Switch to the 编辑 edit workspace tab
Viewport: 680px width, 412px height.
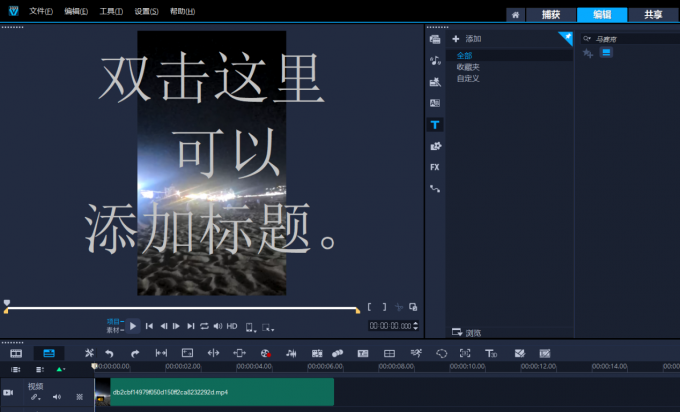(x=602, y=15)
